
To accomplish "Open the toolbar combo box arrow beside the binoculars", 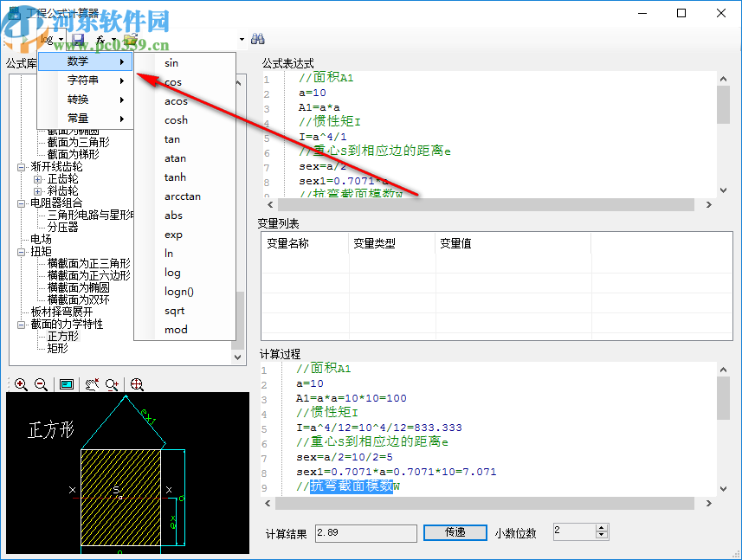I will [x=242, y=39].
